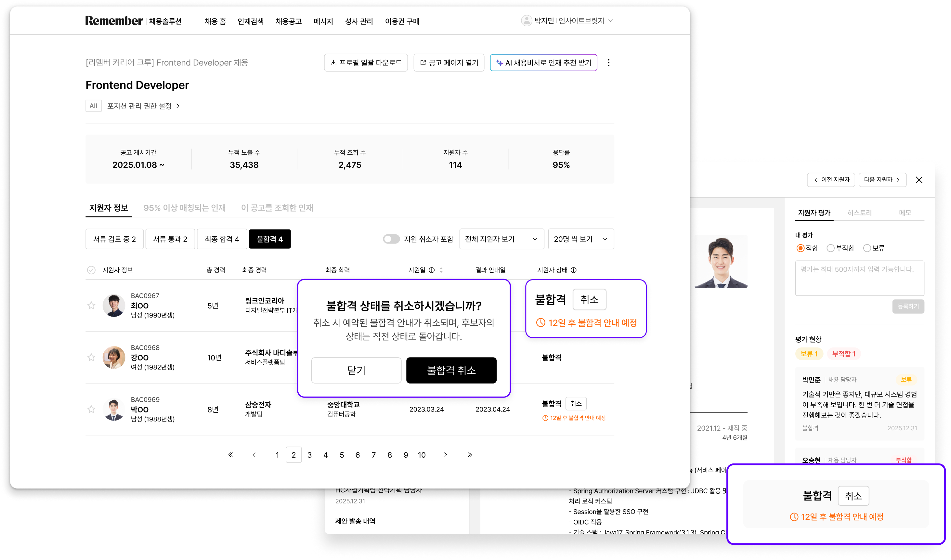Switch to the 히스토리 tab
Screen dimensions: 951x560
[x=859, y=213]
